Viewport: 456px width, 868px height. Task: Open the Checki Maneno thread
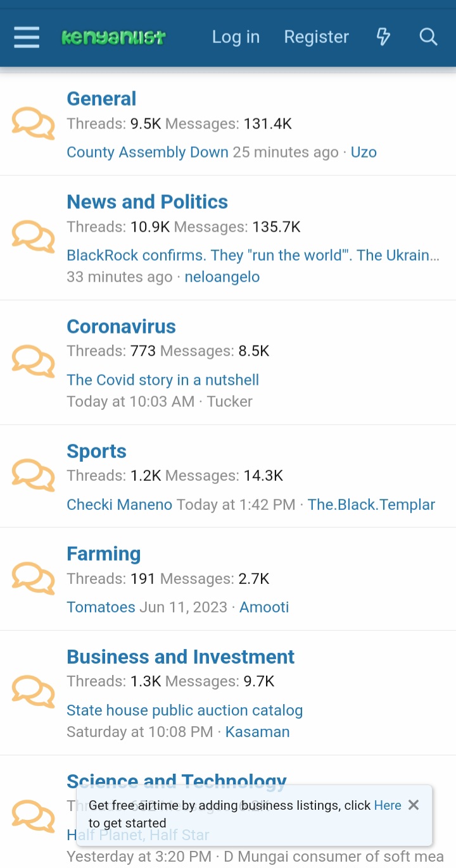[x=120, y=505]
